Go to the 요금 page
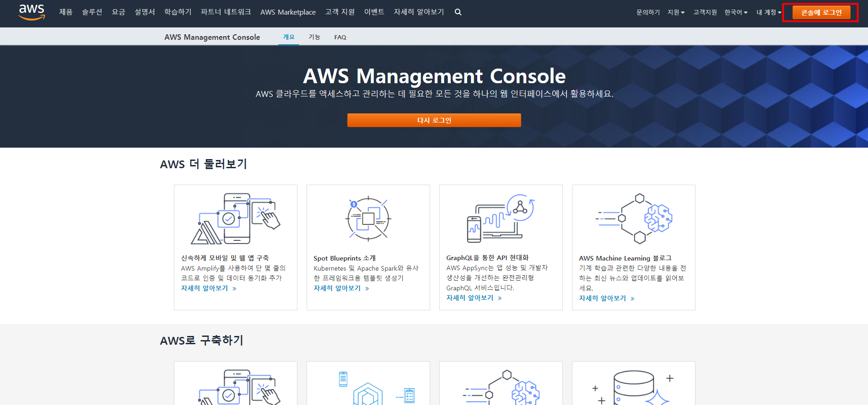This screenshot has width=868, height=405. point(119,12)
